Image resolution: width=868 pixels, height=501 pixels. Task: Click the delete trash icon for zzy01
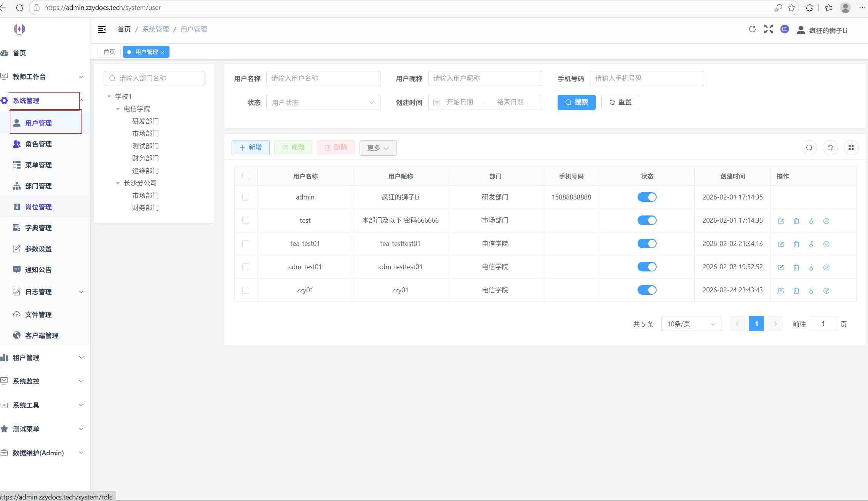[796, 290]
